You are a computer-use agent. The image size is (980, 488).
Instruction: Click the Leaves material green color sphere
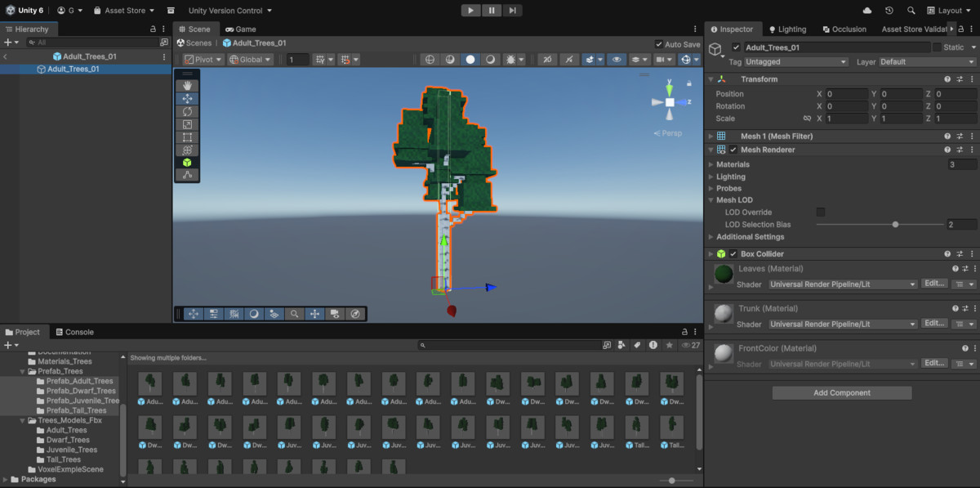tap(722, 274)
